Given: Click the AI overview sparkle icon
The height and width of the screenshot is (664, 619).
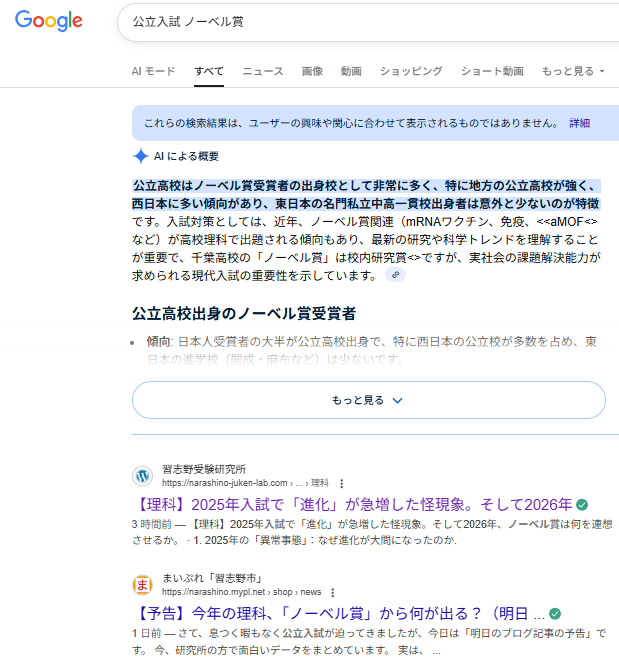Looking at the screenshot, I should click(x=141, y=156).
